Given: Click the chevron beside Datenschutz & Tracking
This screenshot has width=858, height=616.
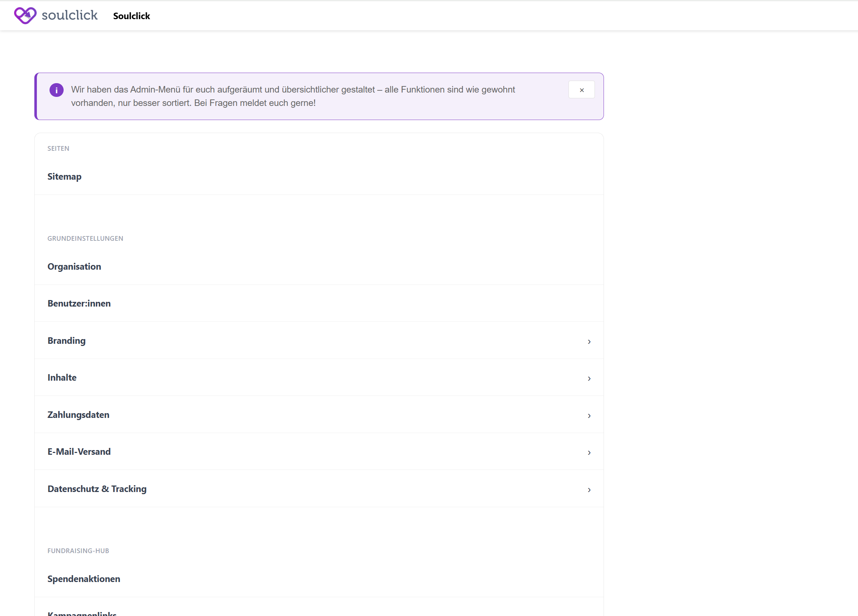Looking at the screenshot, I should coord(589,489).
